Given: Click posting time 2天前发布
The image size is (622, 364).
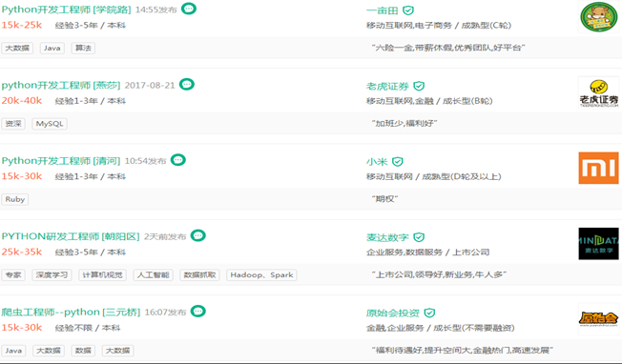Looking at the screenshot, I should (165, 237).
